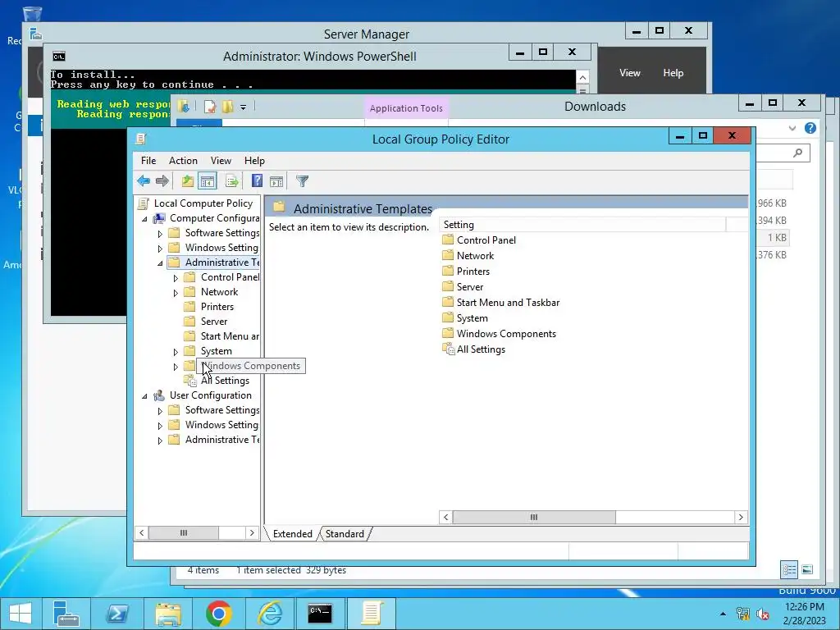The height and width of the screenshot is (630, 840).
Task: Collapse the User Configuration node
Action: tap(144, 396)
